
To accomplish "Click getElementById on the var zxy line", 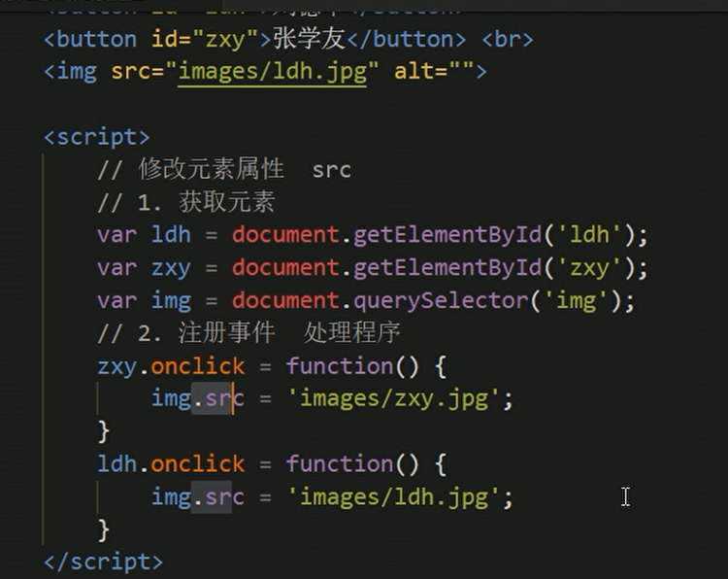I will pos(447,268).
